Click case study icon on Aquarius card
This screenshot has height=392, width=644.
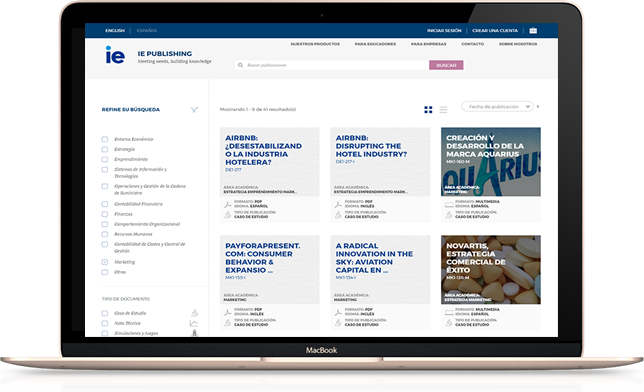(x=448, y=214)
